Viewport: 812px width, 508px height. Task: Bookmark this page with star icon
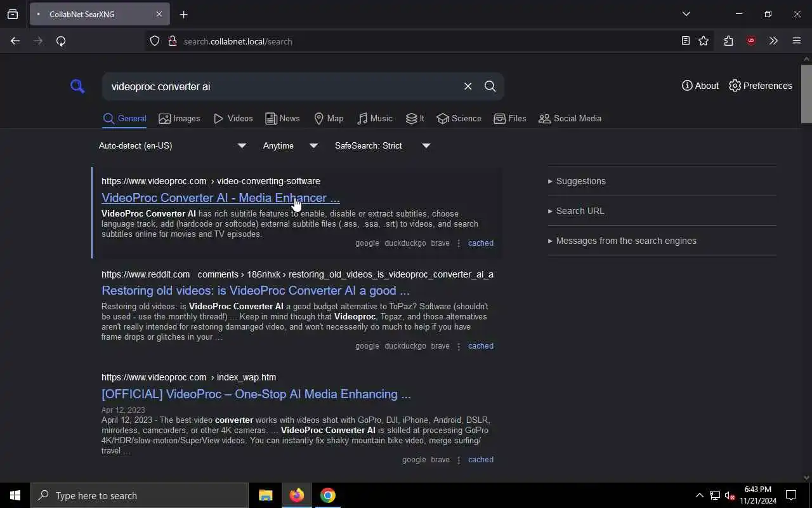click(x=704, y=41)
